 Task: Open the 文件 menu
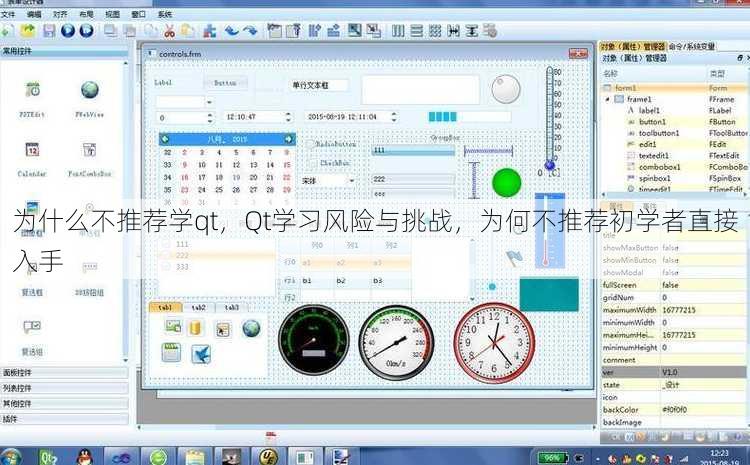[x=8, y=14]
